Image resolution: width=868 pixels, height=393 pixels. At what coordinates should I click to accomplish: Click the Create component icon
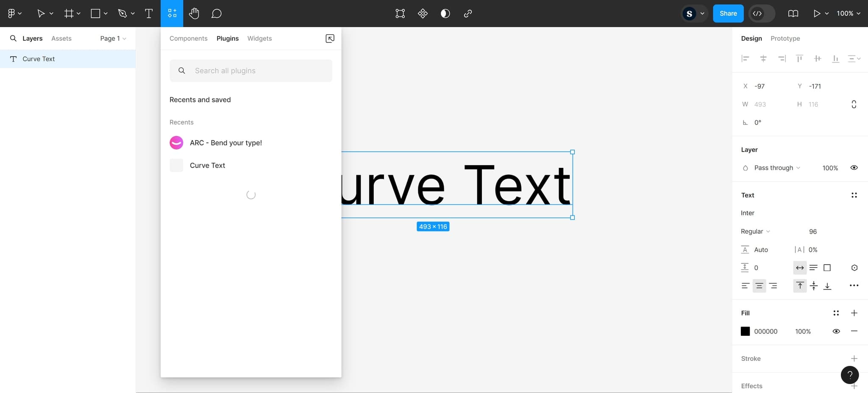tap(423, 14)
